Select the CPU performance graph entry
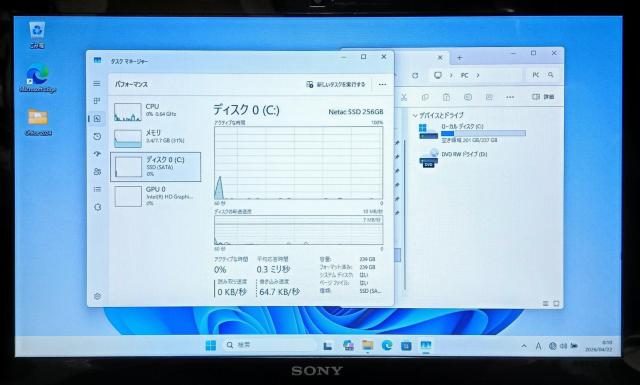The image size is (640, 385). [155, 111]
